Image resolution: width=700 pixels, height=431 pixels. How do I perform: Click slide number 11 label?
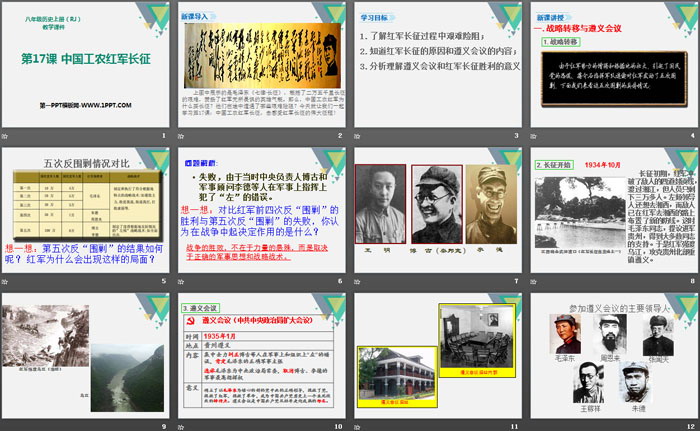click(515, 427)
